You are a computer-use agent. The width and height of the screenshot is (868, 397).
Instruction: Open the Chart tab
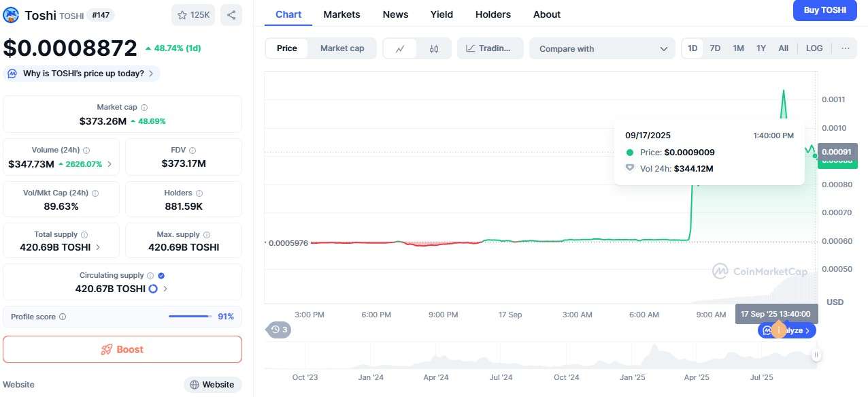click(288, 14)
